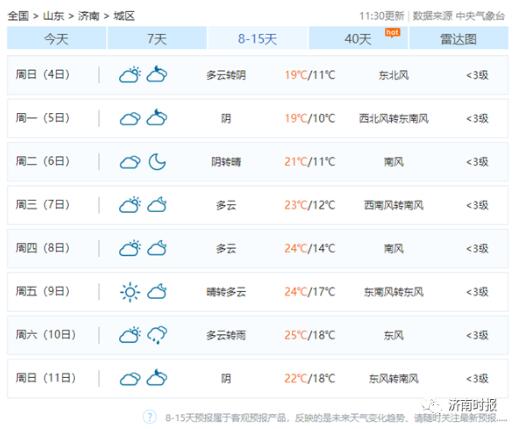Click rain cloud icon for 周六 (10日)
Viewport: 515px width, 429px height.
point(157,335)
